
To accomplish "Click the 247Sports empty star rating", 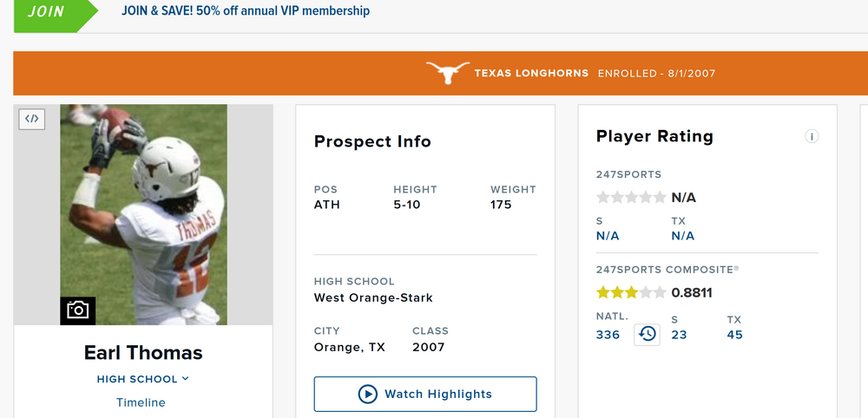I will click(631, 197).
